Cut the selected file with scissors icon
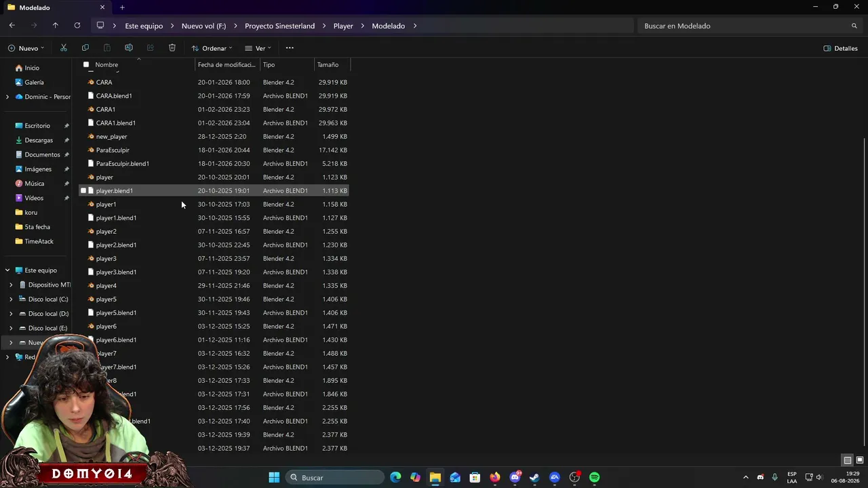The image size is (868, 488). pyautogui.click(x=64, y=48)
